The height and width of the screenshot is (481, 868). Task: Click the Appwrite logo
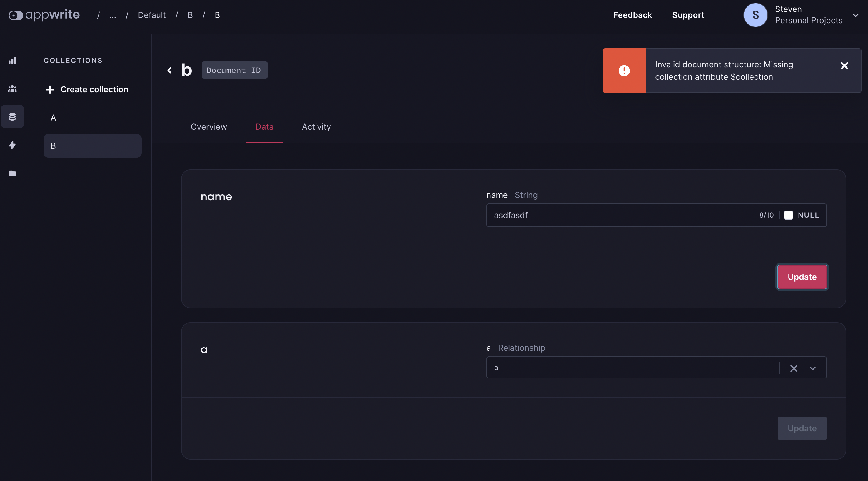[x=44, y=15]
